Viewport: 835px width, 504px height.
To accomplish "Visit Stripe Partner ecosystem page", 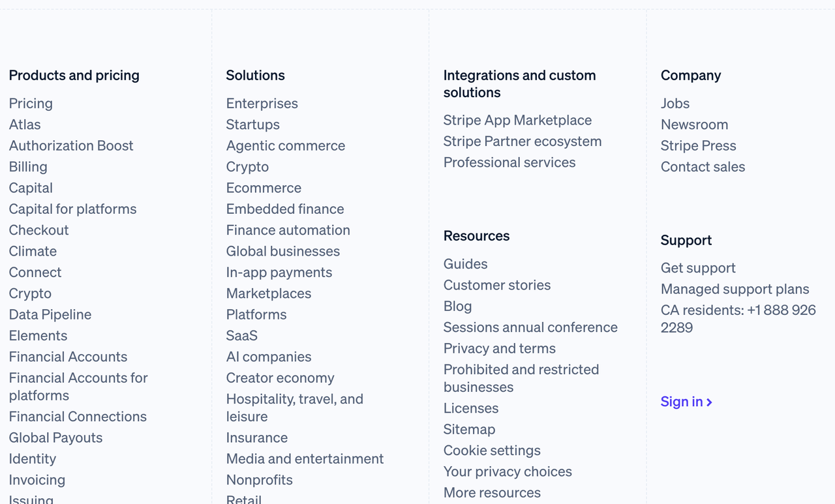I will [x=522, y=141].
